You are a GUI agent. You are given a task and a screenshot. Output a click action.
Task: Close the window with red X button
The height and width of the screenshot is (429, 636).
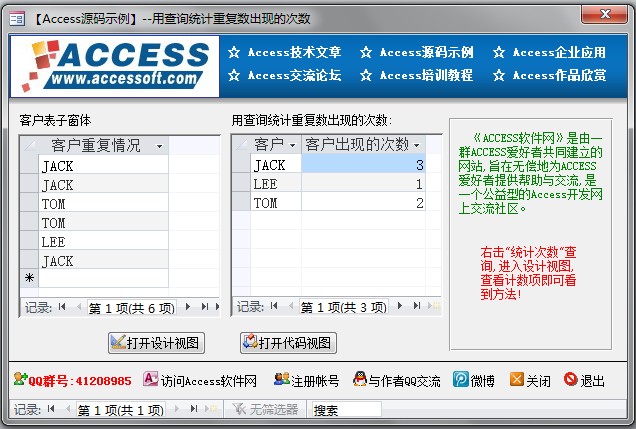tap(604, 15)
